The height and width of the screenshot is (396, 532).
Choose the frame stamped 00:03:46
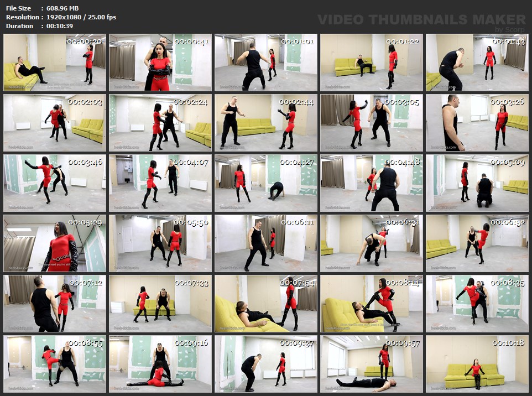click(55, 183)
